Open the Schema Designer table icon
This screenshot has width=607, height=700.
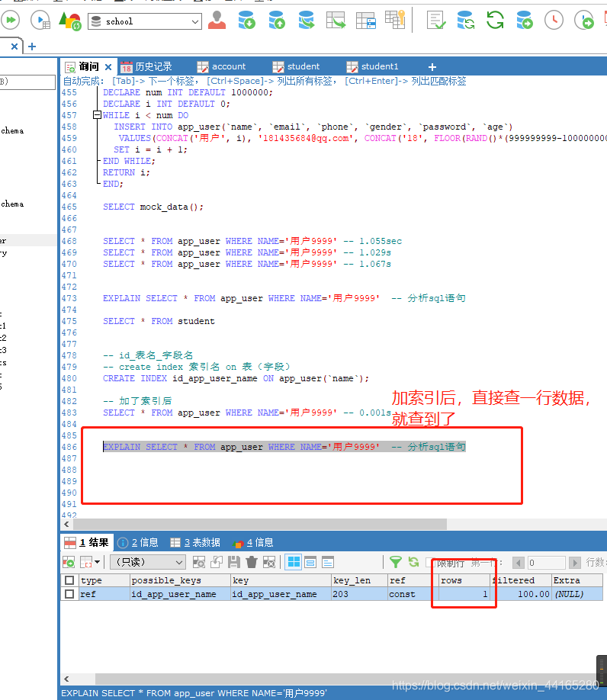(x=365, y=21)
